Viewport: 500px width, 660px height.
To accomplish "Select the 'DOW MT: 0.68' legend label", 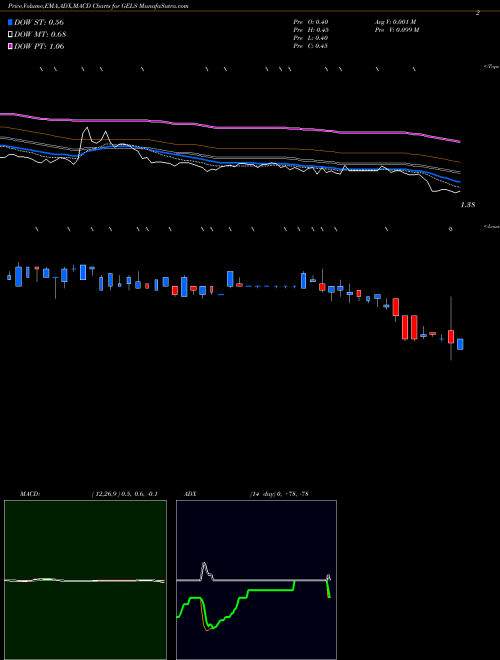I will [x=40, y=35].
